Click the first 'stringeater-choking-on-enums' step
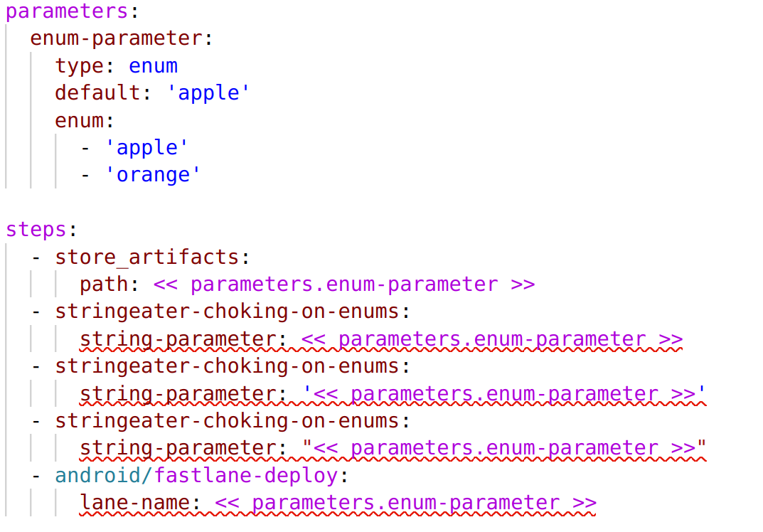Viewport: 763px width, 532px height. click(x=228, y=312)
